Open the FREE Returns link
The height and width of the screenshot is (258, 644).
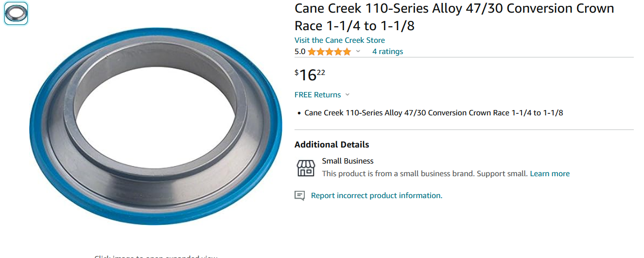[317, 95]
